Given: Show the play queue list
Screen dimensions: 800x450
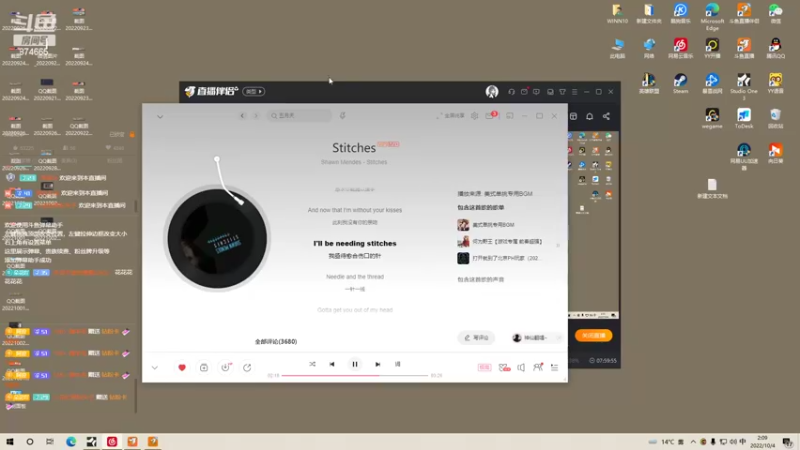Looking at the screenshot, I should point(555,367).
